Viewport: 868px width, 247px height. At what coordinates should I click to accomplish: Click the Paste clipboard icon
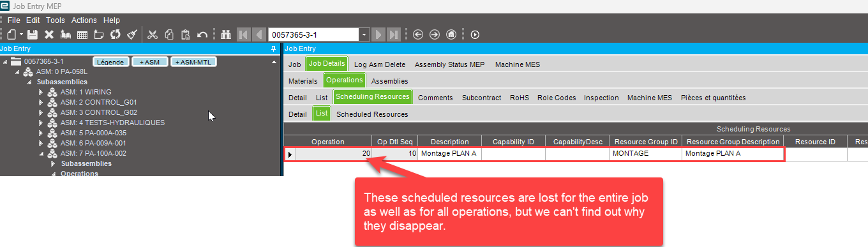click(186, 34)
